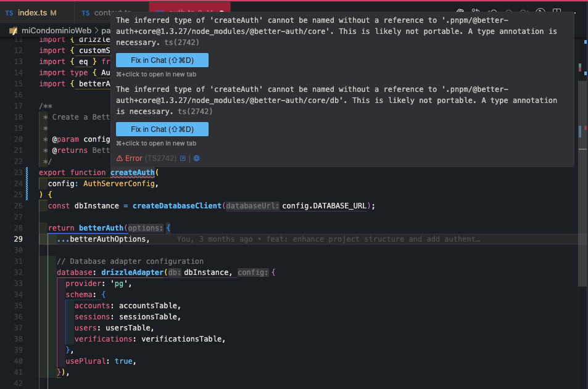
Task: Click the return keyword on line 28
Action: tap(61, 228)
